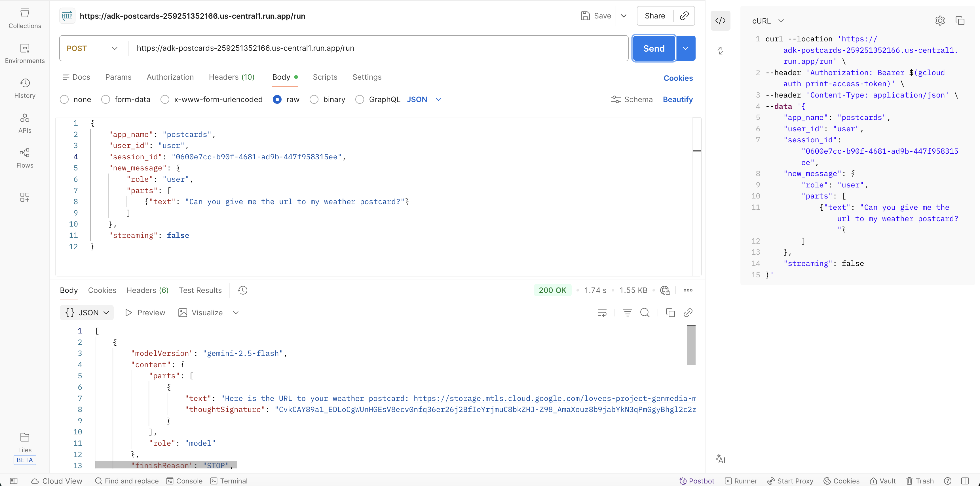Launch the Runner from the status bar
This screenshot has width=980, height=486.
[x=741, y=481]
